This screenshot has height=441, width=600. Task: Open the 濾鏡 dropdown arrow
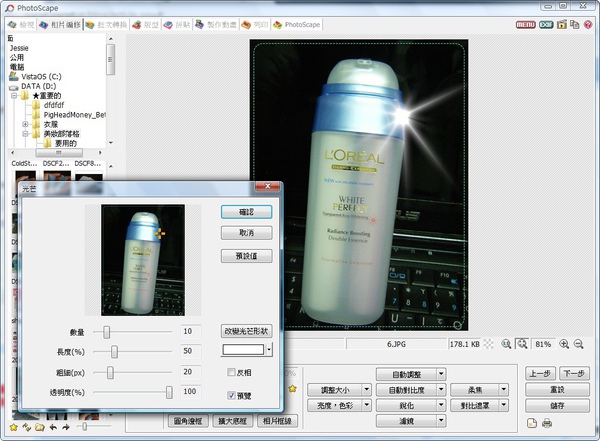441,421
